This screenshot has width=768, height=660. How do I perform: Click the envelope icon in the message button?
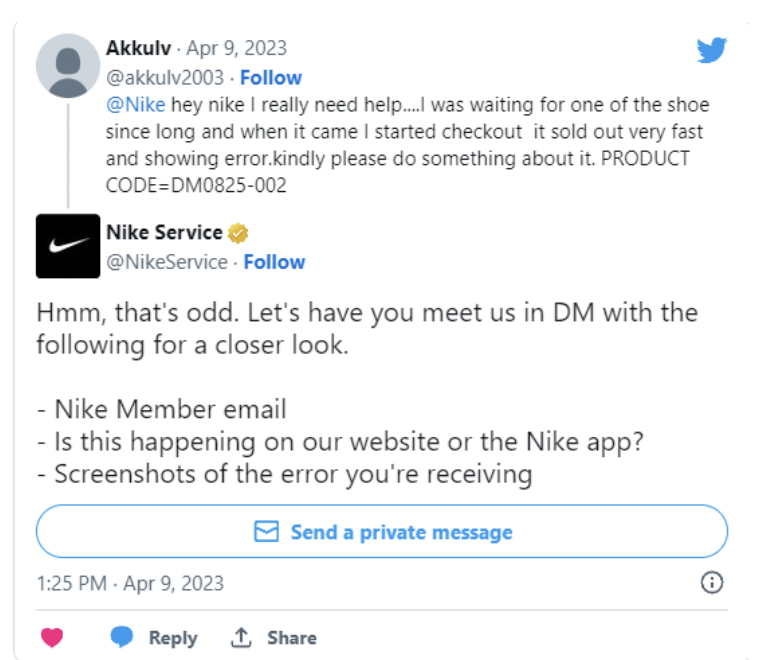point(266,532)
